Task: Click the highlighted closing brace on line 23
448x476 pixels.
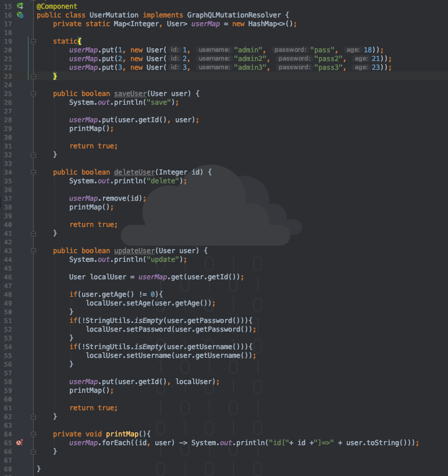Action: [55, 76]
